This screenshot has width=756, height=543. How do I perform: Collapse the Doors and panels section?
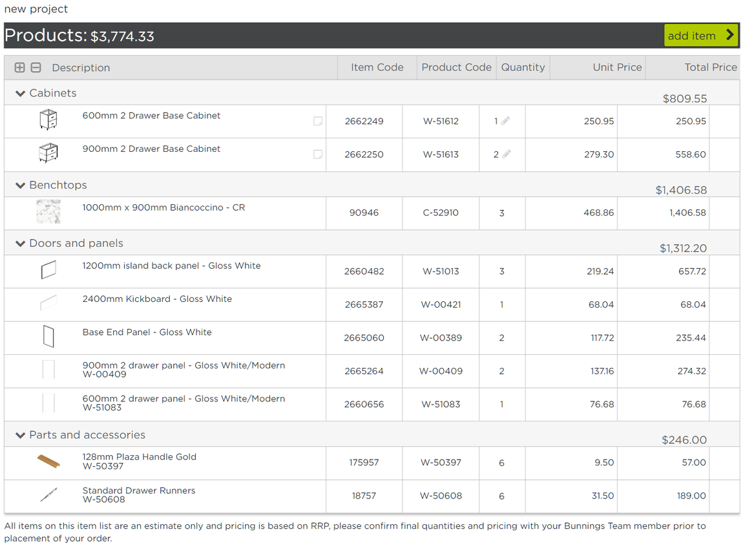20,244
